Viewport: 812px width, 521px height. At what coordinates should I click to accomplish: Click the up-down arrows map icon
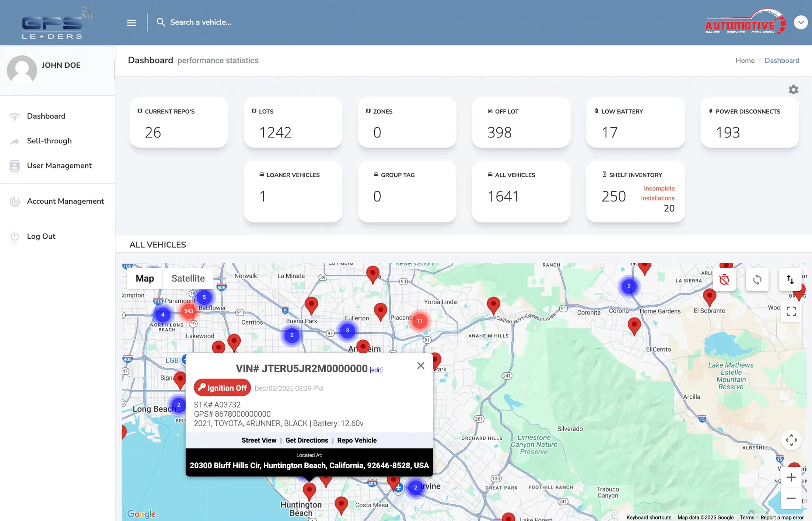pos(791,280)
